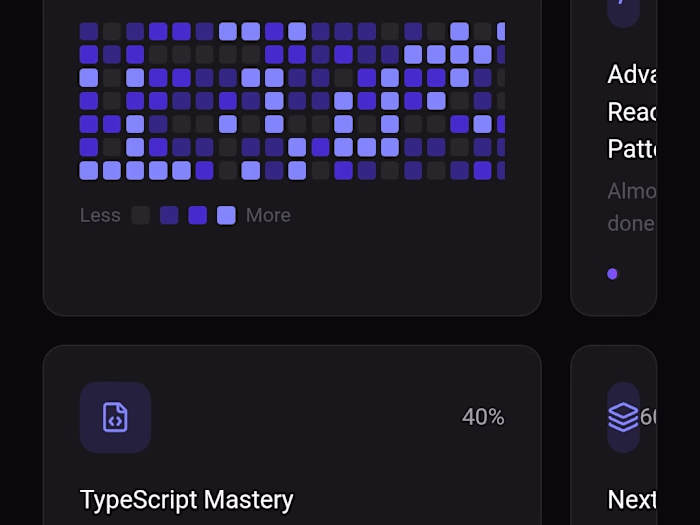
Task: Click the TypeScript Mastery code file icon
Action: pos(115,417)
